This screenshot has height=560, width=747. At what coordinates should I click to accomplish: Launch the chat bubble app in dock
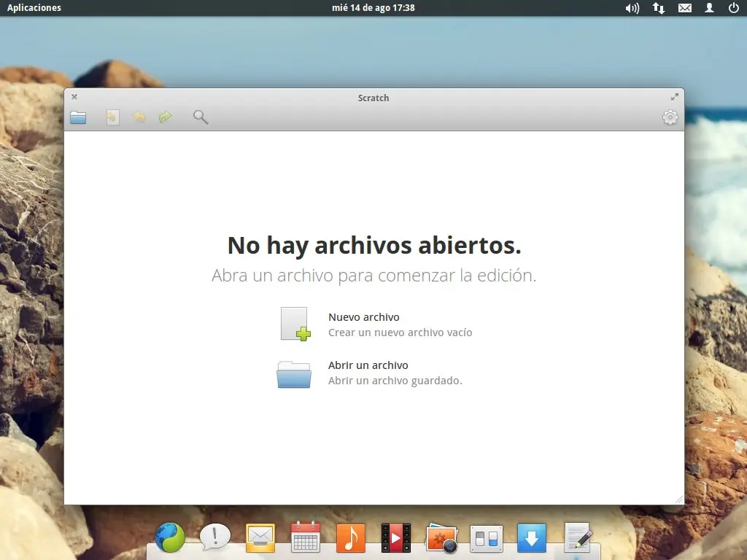pos(215,537)
